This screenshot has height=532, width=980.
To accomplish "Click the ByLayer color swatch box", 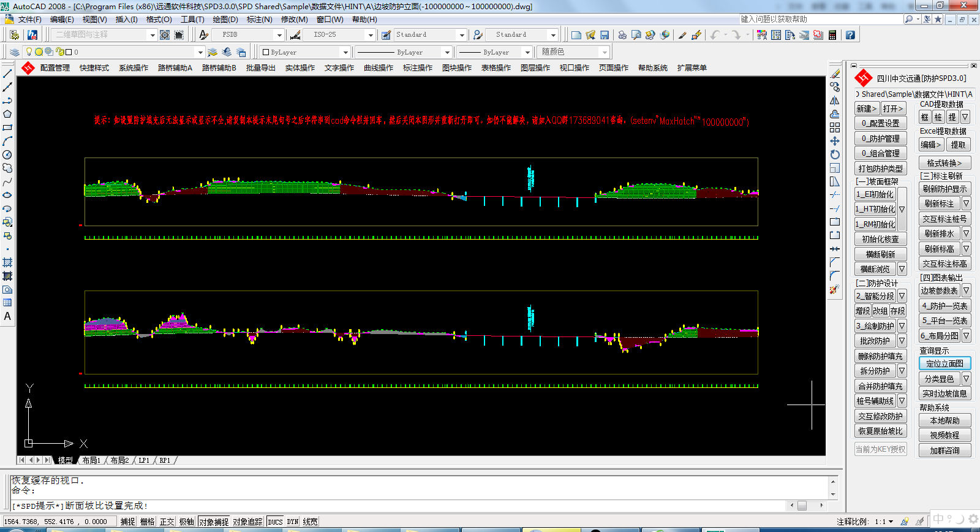I will point(266,52).
